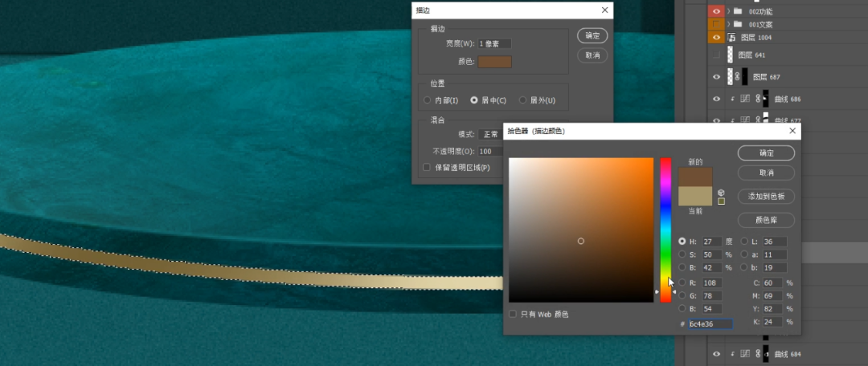Image resolution: width=868 pixels, height=366 pixels.
Task: Select the 居外(U) position radio button
Action: coord(522,100)
